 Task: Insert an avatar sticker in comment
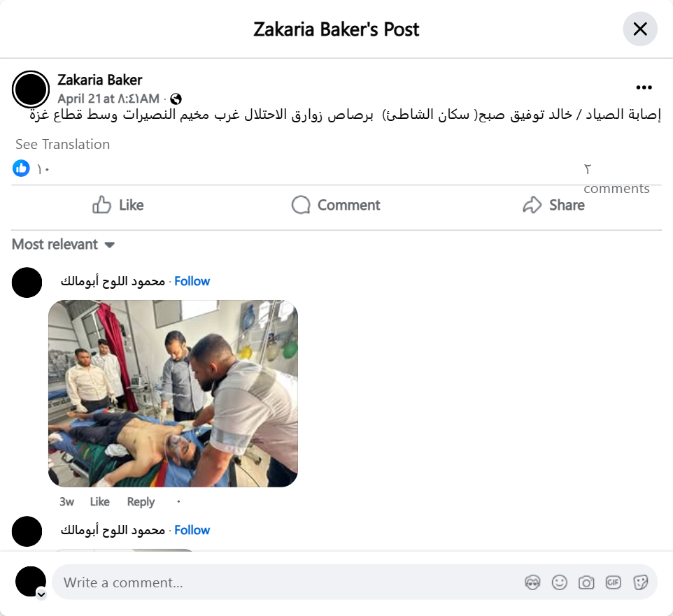coord(532,582)
